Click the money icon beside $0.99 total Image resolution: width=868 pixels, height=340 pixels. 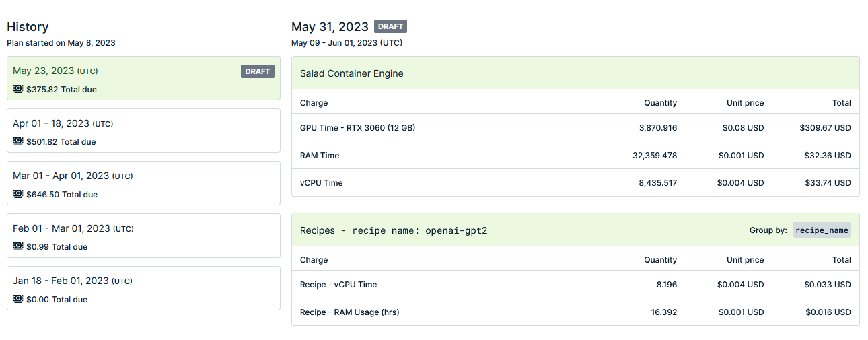pyautogui.click(x=18, y=246)
